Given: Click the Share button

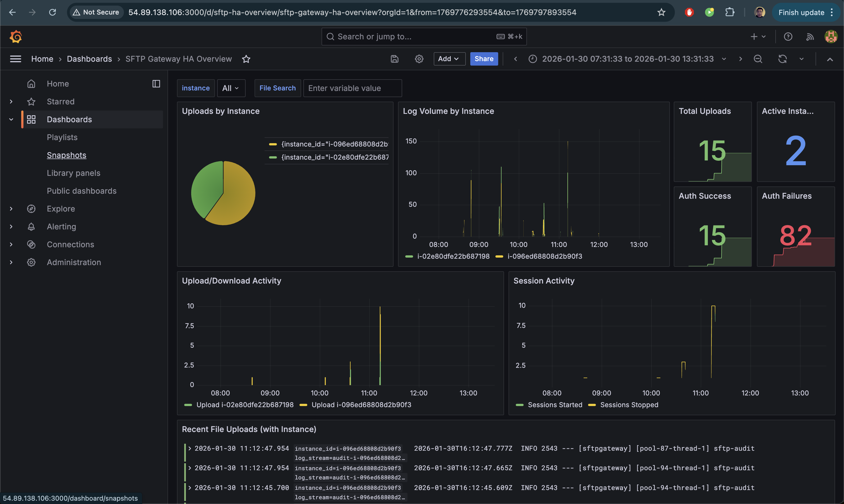Looking at the screenshot, I should click(x=484, y=59).
